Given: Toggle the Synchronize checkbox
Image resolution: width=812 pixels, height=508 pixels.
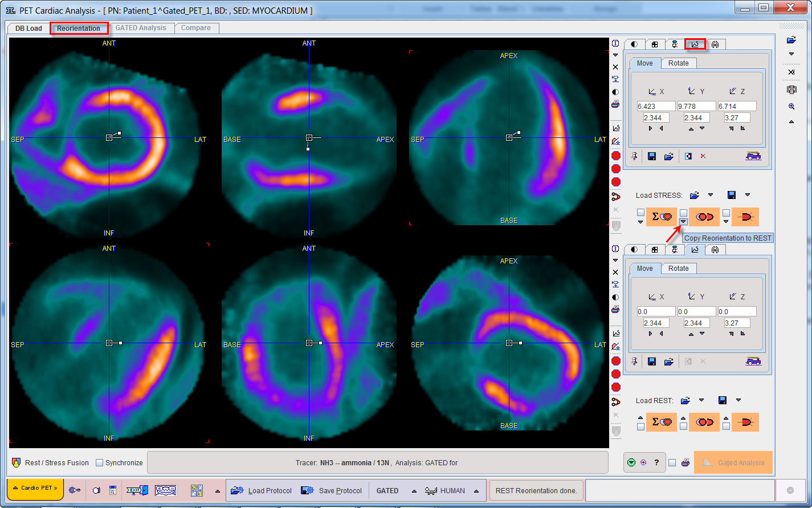Looking at the screenshot, I should click(100, 463).
